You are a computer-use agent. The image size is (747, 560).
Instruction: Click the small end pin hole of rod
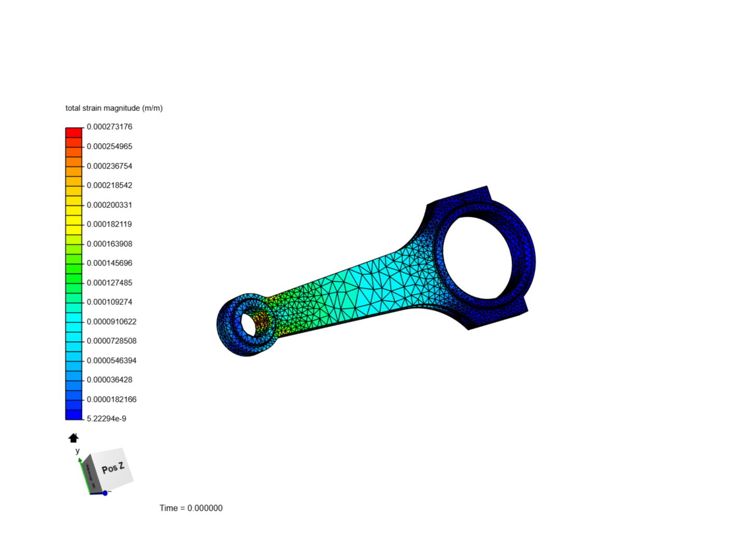[248, 325]
